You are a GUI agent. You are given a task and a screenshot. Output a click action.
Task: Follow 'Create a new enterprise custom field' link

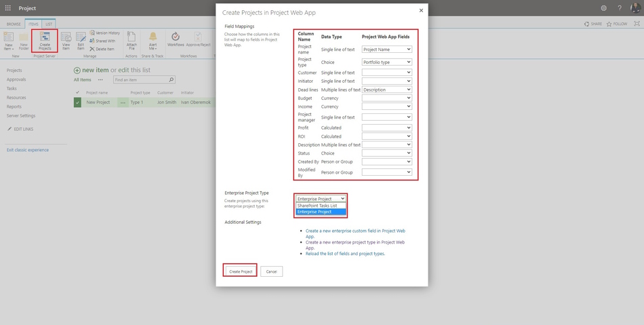(355, 233)
